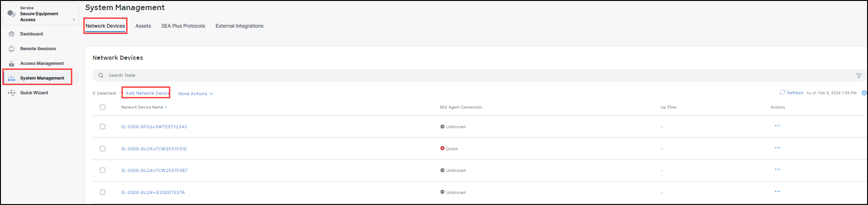Switch to the Assets tab
The height and width of the screenshot is (205, 868).
point(143,26)
